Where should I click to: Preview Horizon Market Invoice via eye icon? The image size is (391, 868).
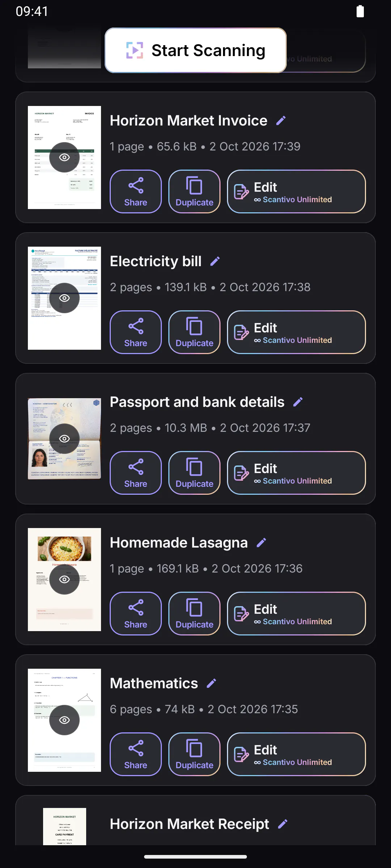(64, 157)
